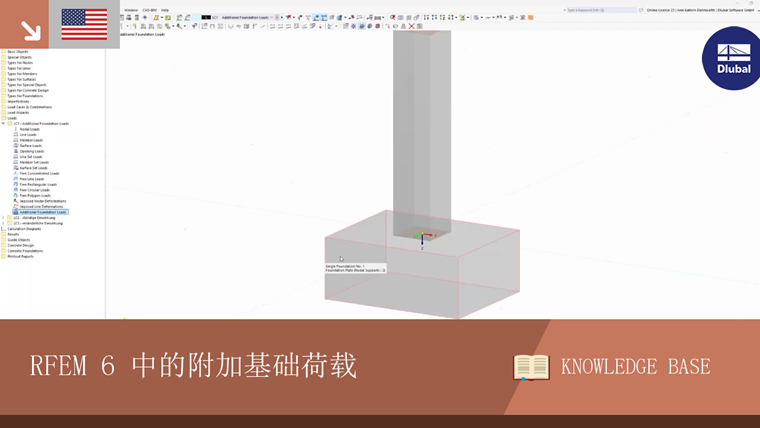Click the orange icon at toolbar end
Screen dimensions: 760x428
[531, 17]
